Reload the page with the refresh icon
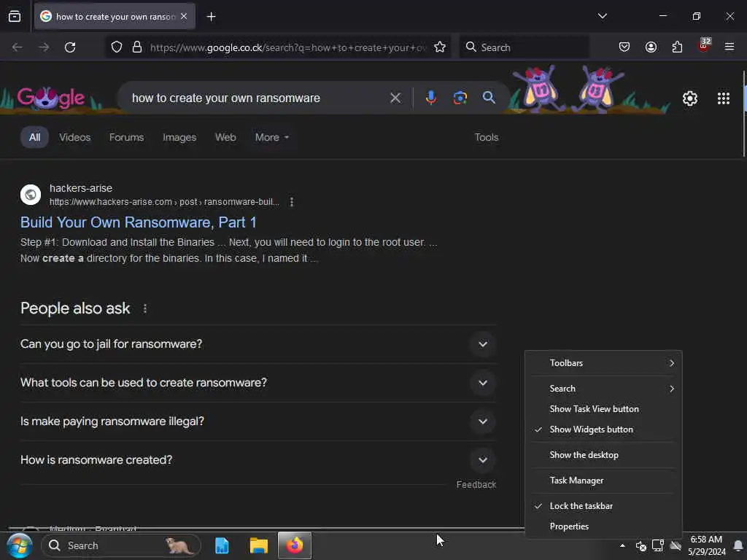Viewport: 747px width, 560px height. point(70,47)
